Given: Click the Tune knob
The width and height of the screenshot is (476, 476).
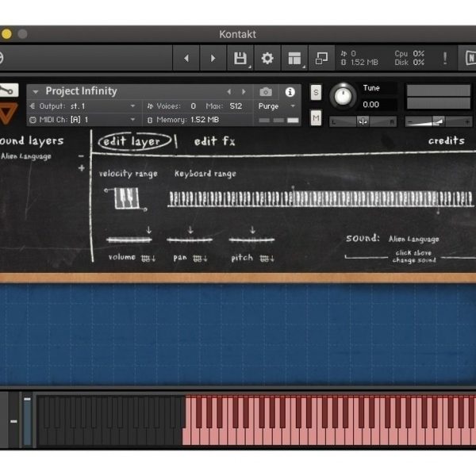Looking at the screenshot, I should [343, 96].
